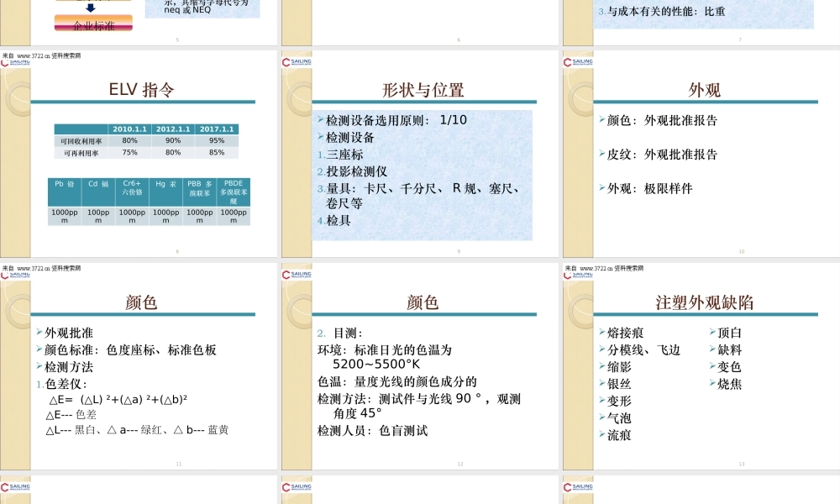Click the 2010.1.1 table header cell
Image resolution: width=840 pixels, height=504 pixels.
click(x=129, y=129)
